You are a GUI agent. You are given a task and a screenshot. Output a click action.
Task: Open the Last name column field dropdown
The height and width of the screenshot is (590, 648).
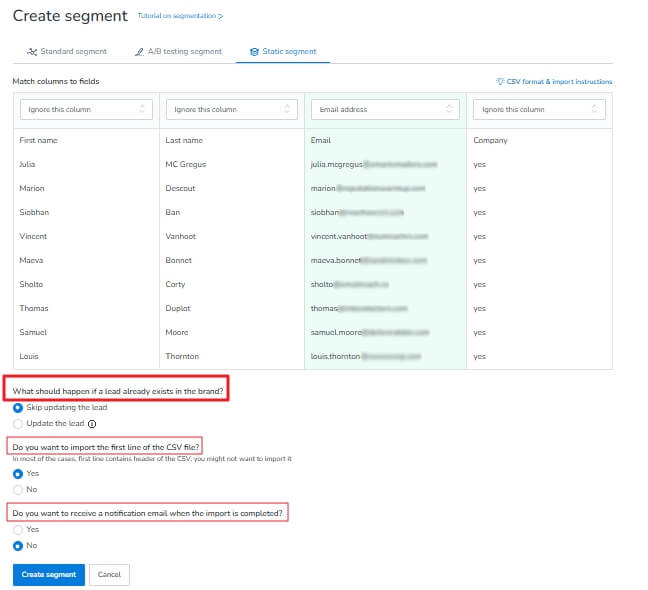[x=231, y=109]
